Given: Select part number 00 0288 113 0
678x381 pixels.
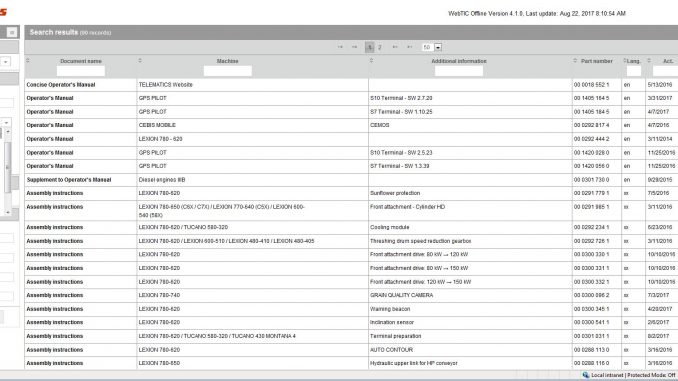Looking at the screenshot, I should (591, 349).
